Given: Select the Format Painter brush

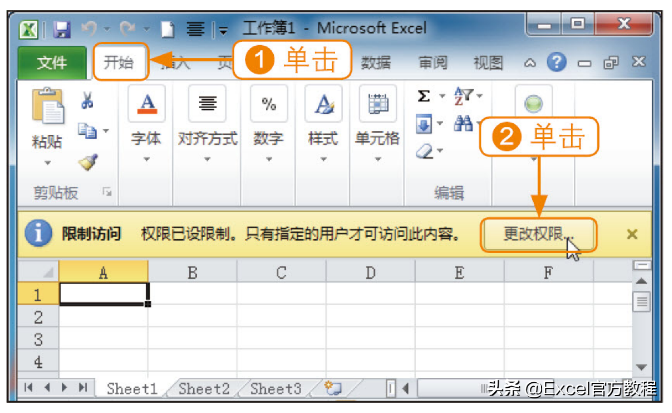Looking at the screenshot, I should (88, 162).
